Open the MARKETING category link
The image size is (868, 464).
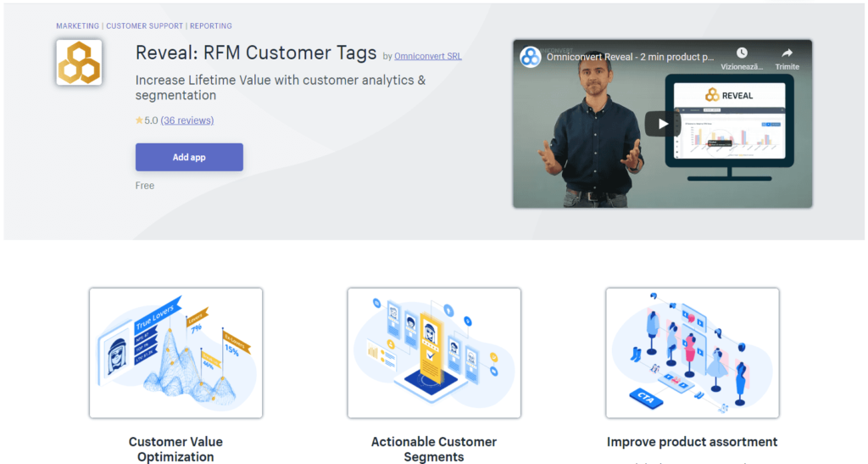[77, 26]
